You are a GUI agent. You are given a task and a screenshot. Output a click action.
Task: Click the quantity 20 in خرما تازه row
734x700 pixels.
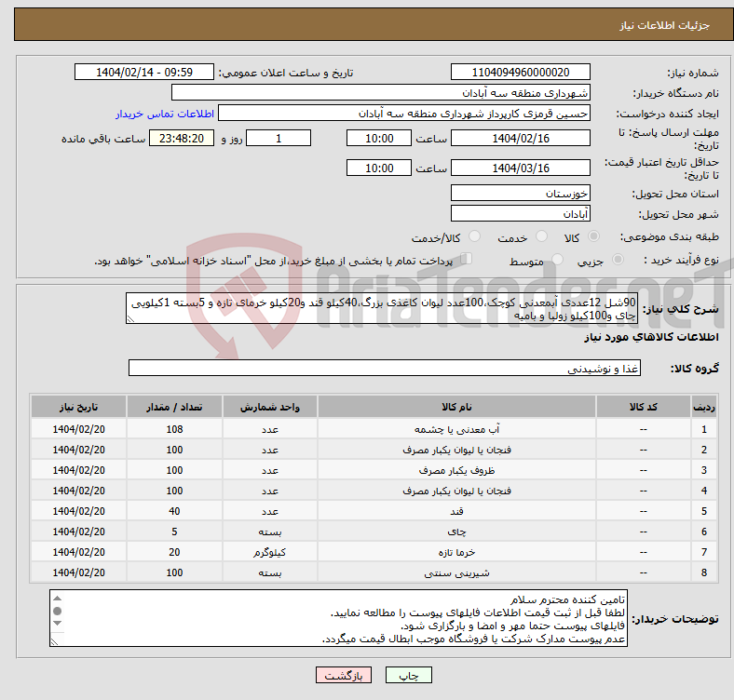174,552
